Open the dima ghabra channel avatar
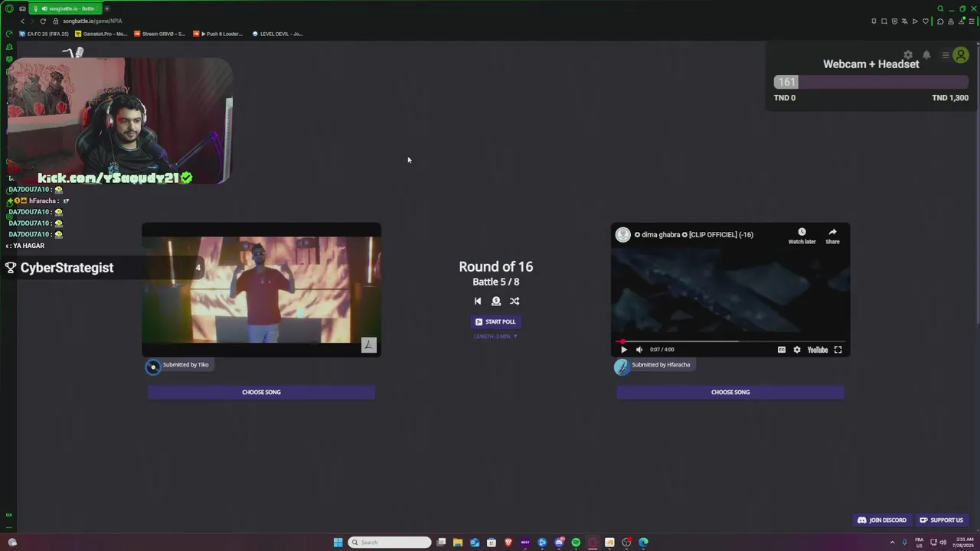The height and width of the screenshot is (551, 980). pyautogui.click(x=623, y=235)
